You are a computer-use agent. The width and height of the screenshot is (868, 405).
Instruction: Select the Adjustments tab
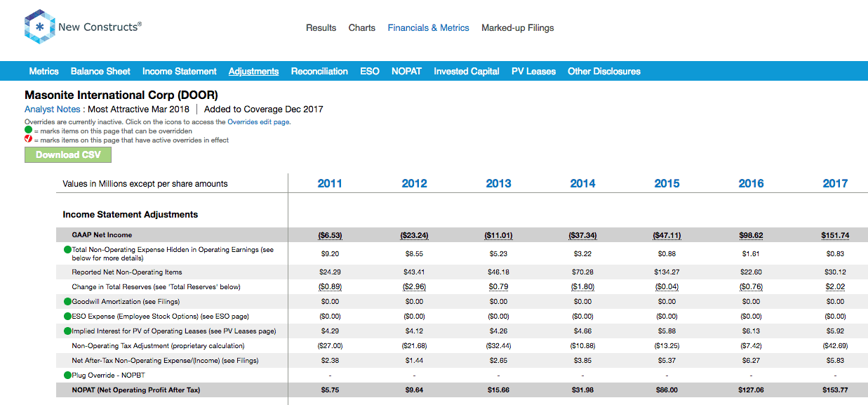(x=254, y=71)
